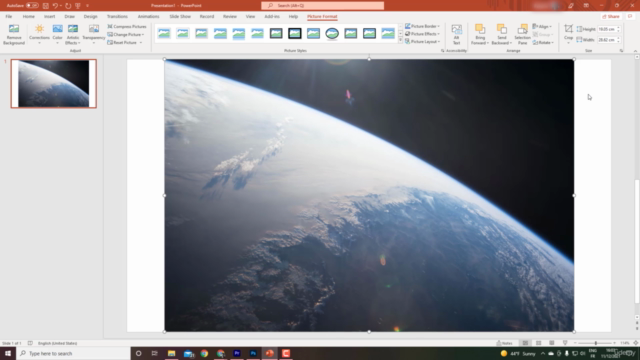Click the Undo icon
640x360 pixels.
point(55,6)
